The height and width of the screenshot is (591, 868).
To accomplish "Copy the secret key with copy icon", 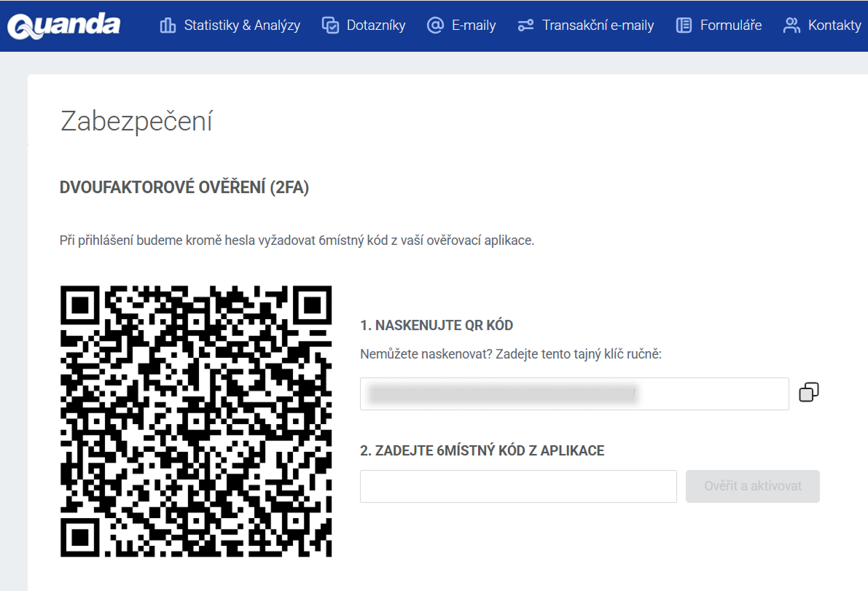I will (809, 392).
